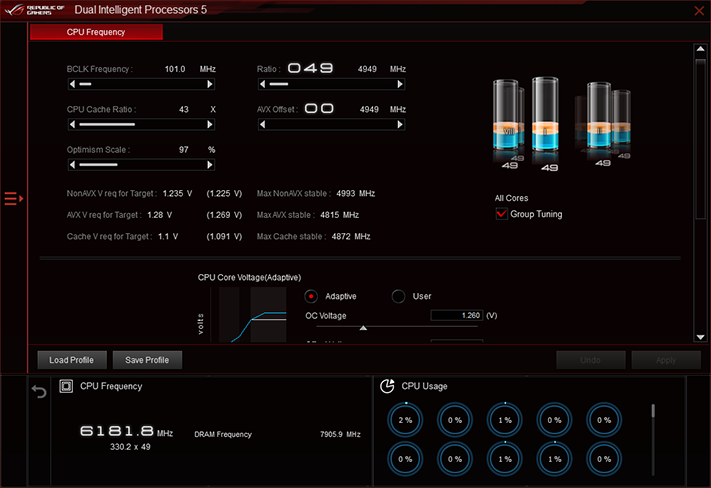This screenshot has height=488, width=711.
Task: Select the User voltage radio button
Action: point(398,296)
